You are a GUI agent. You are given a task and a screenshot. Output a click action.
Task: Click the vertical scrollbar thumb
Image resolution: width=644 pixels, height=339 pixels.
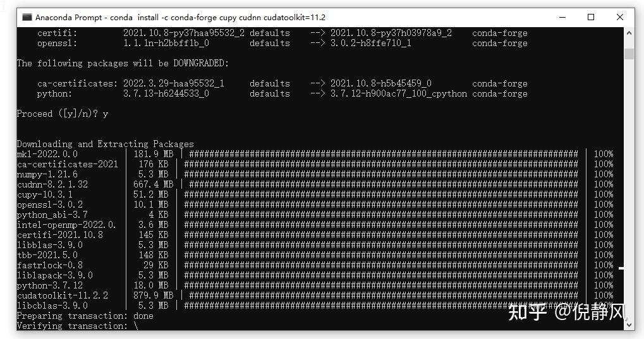coord(629,54)
